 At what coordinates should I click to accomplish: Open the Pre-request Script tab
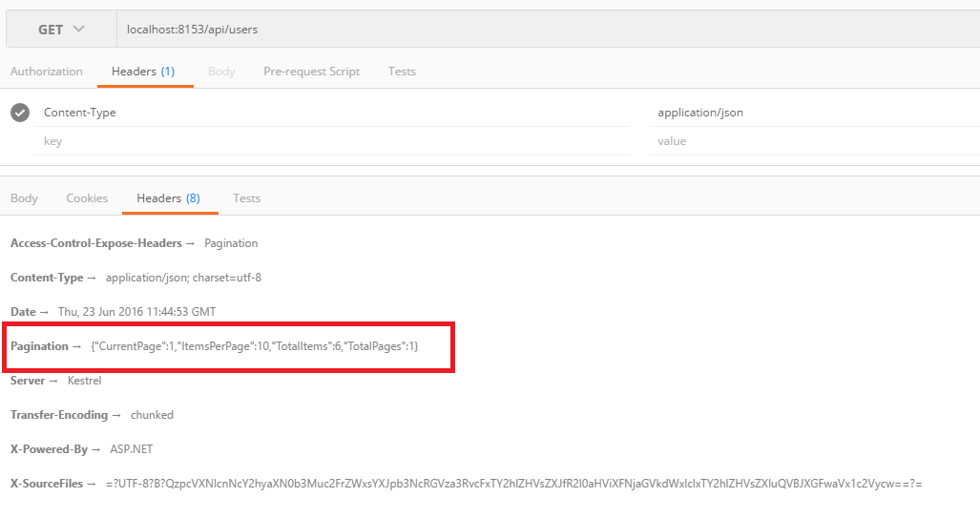pyautogui.click(x=311, y=72)
